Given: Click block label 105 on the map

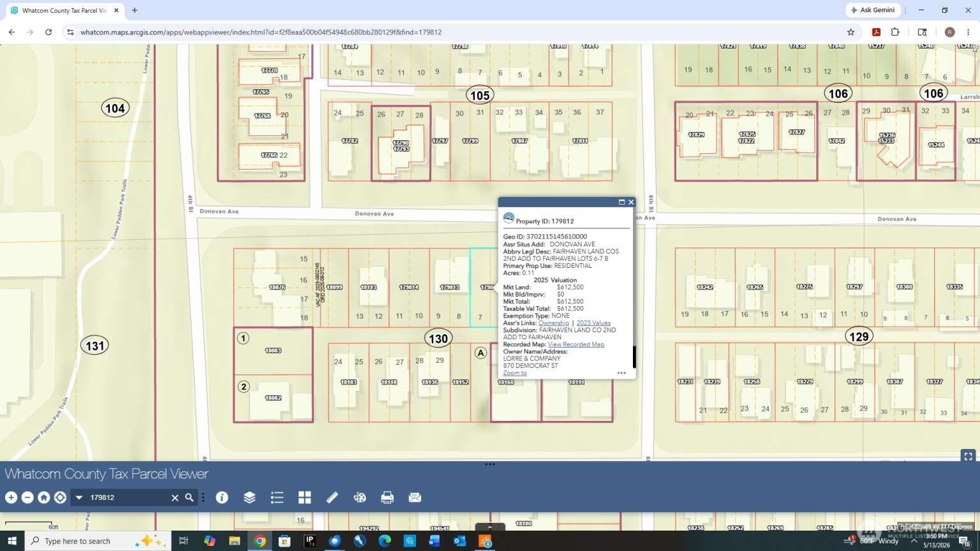Looking at the screenshot, I should [480, 96].
